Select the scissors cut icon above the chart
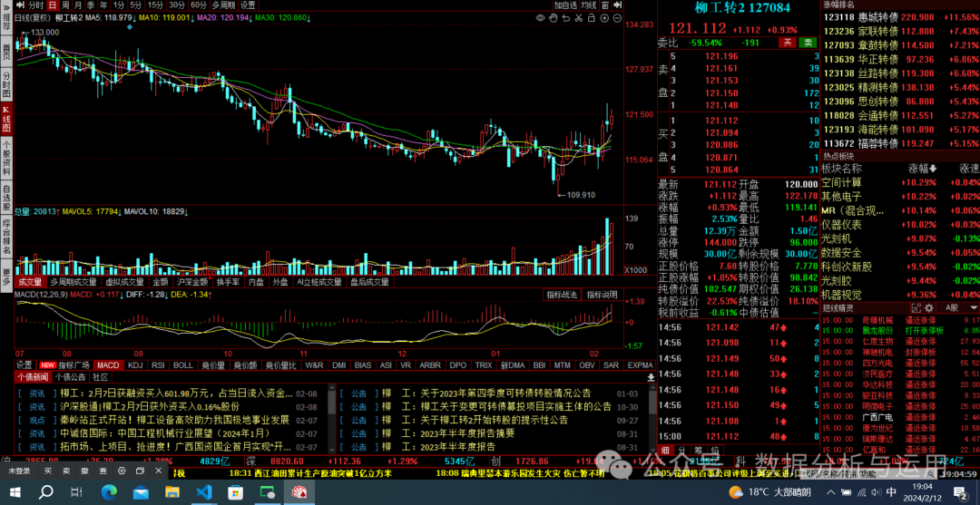980x505 pixels. (x=577, y=18)
